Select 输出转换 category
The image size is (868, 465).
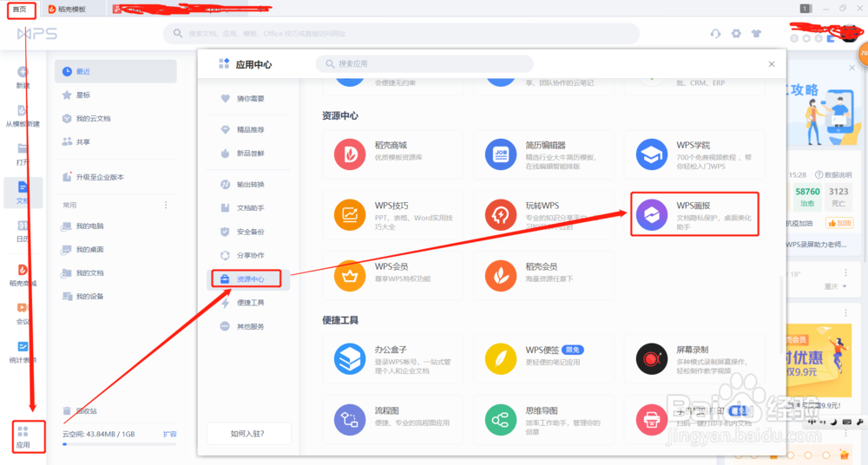[248, 184]
